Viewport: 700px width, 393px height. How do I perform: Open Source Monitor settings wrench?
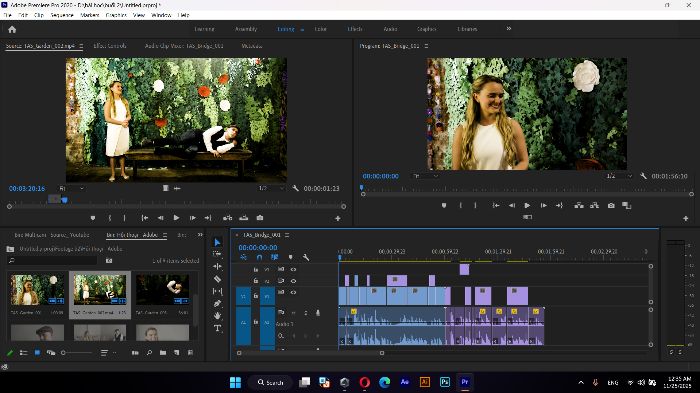pos(296,188)
